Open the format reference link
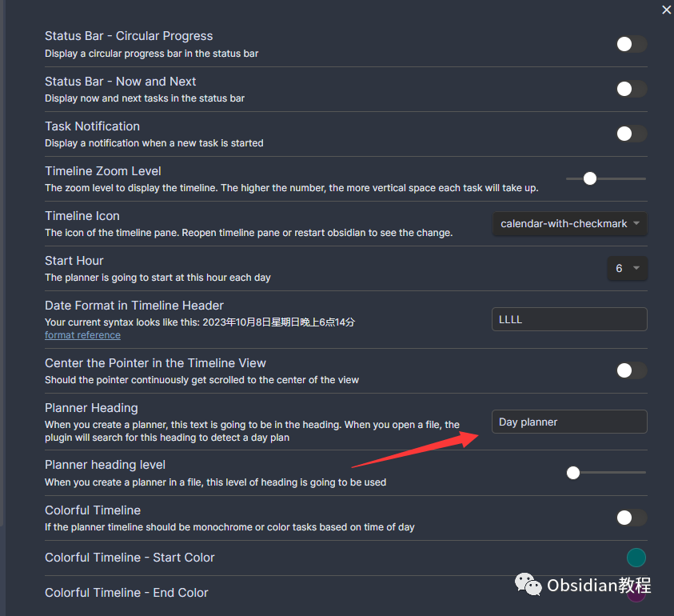 82,335
